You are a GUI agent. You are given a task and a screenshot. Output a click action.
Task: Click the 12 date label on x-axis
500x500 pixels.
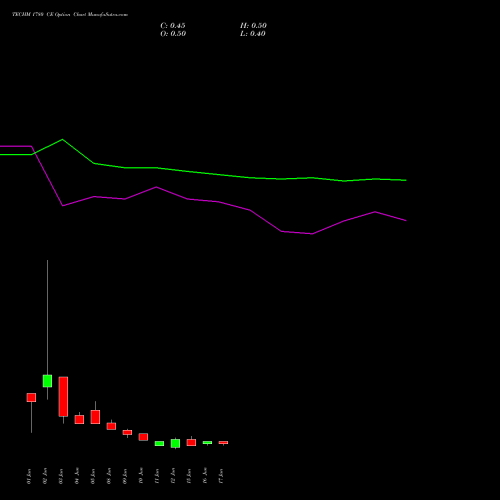[x=173, y=476]
